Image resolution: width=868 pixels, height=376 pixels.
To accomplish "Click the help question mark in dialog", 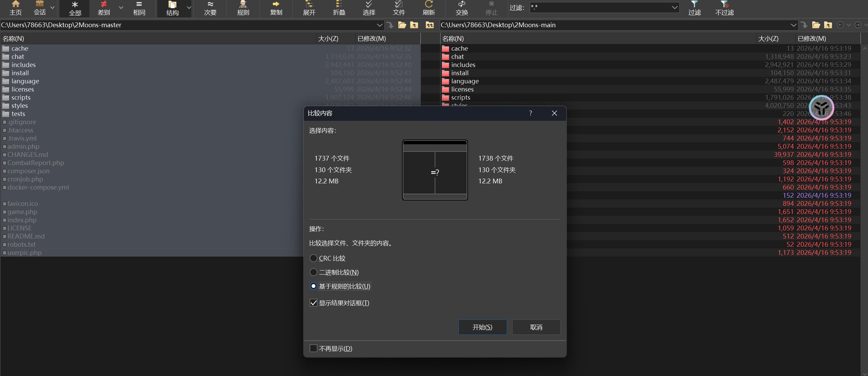I will coord(531,113).
